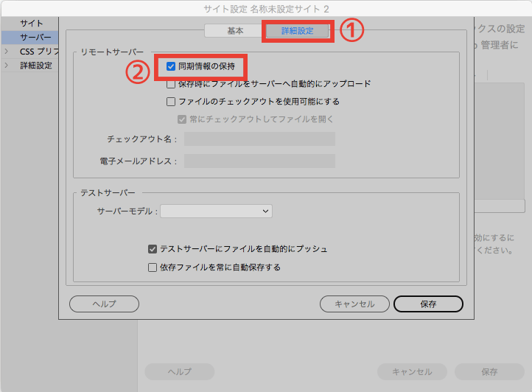Expand the 詳細設定 sidebar category chevron

pyautogui.click(x=7, y=66)
